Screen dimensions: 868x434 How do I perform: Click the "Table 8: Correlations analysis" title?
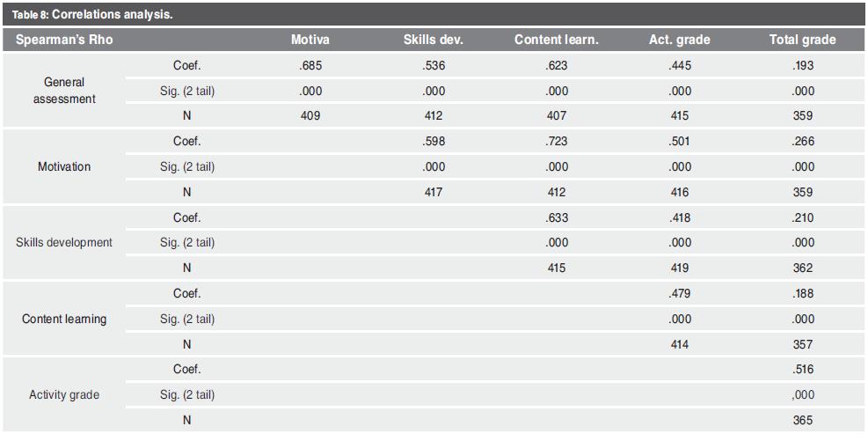tap(86, 15)
